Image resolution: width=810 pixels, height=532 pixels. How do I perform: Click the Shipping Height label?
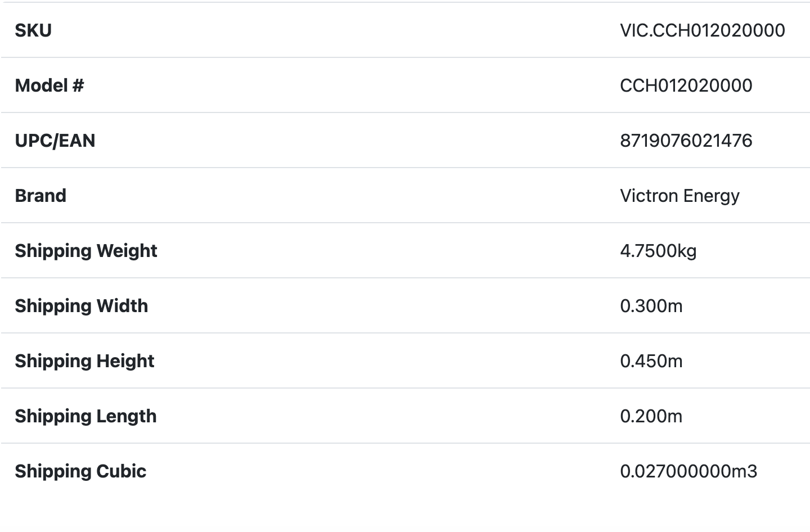click(x=84, y=361)
